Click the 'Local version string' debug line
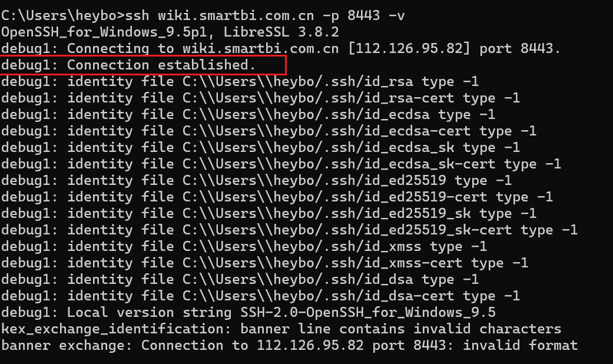This screenshot has height=364, width=613. click(x=248, y=312)
